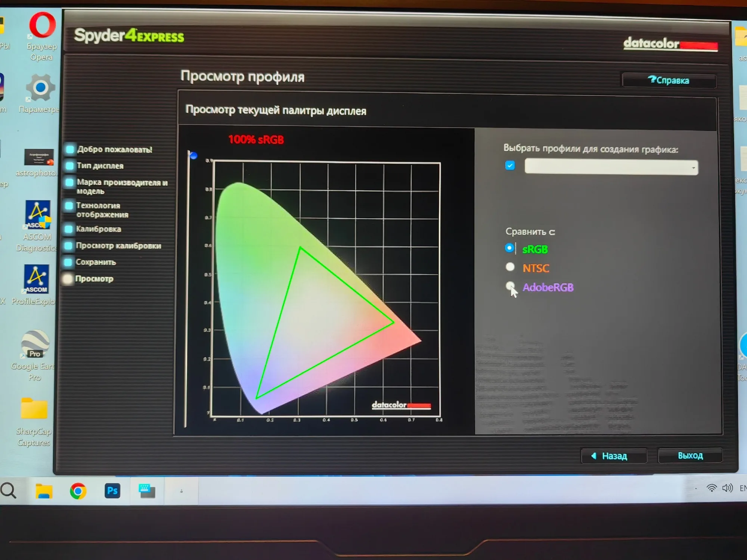Viewport: 747px width, 560px height.
Task: Uncheck the profile selection checkbox
Action: click(510, 165)
